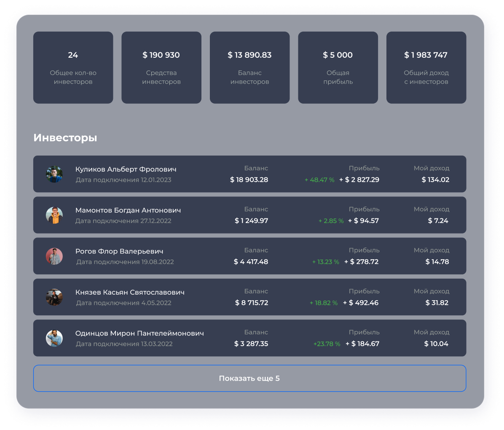Click my income value $ 10.04

click(436, 344)
